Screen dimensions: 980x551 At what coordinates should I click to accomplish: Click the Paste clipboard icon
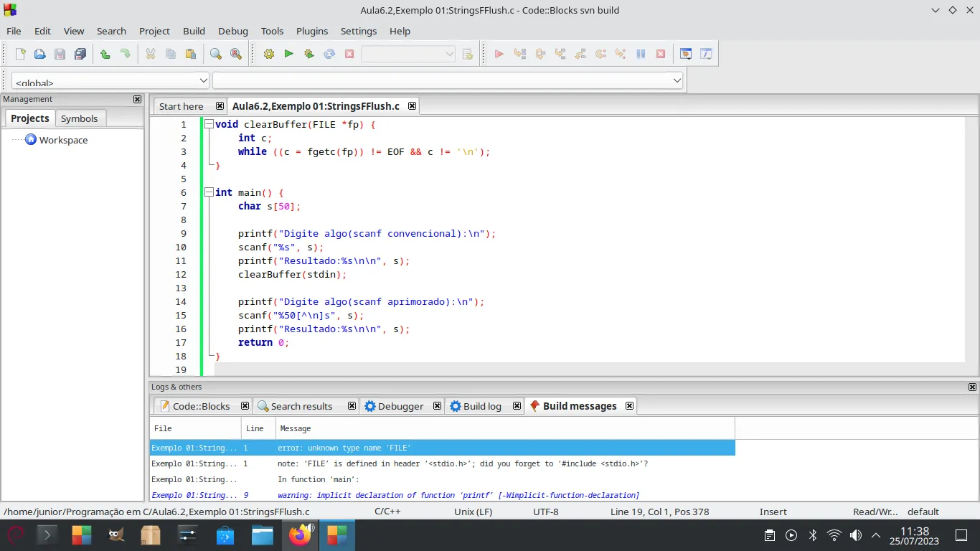click(x=190, y=54)
